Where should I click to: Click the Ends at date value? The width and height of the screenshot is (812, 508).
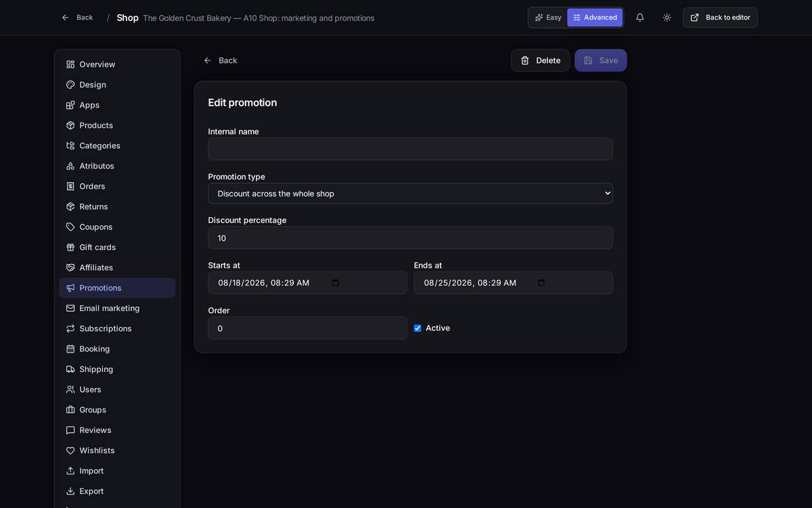pos(470,282)
